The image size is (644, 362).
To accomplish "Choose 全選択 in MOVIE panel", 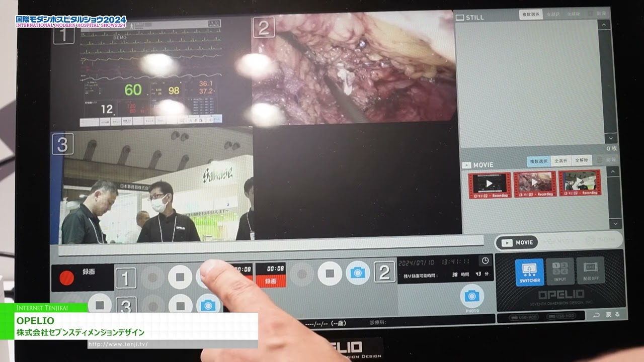I will pos(560,161).
